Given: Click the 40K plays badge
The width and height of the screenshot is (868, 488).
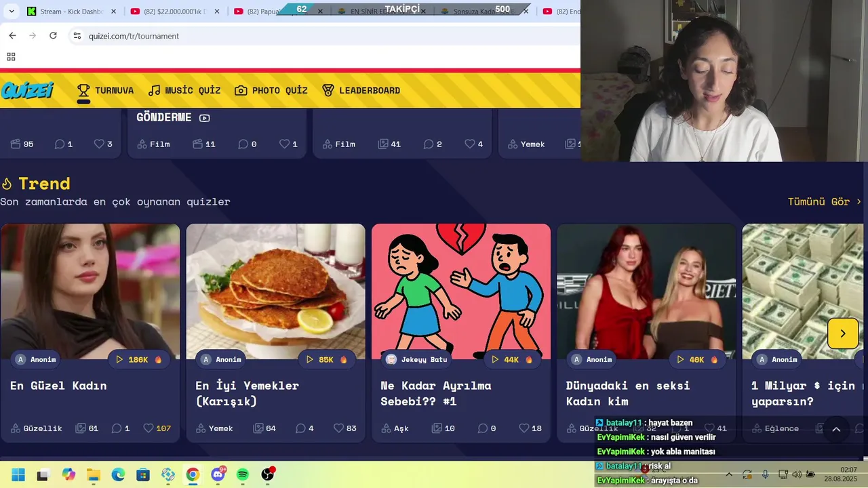Looking at the screenshot, I should pos(697,359).
